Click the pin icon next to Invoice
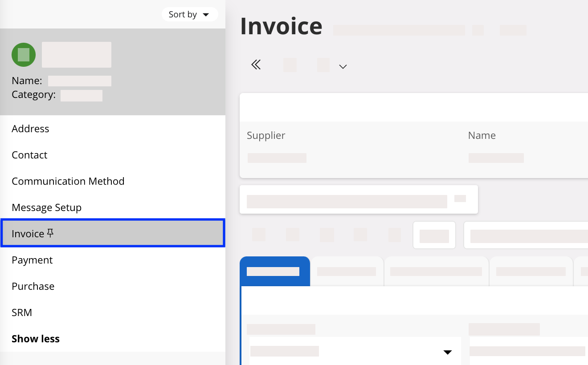This screenshot has width=588, height=365. point(50,233)
